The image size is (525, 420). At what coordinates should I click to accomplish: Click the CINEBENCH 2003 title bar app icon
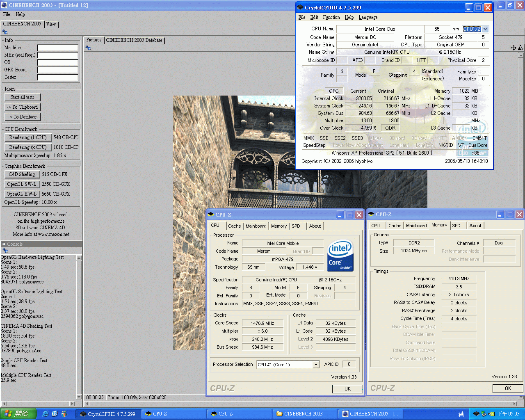tap(4, 5)
